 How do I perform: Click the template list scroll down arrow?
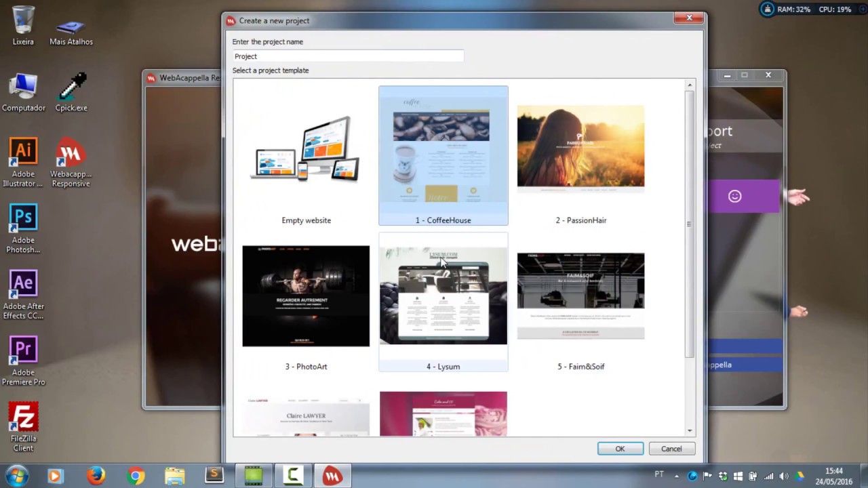(690, 430)
